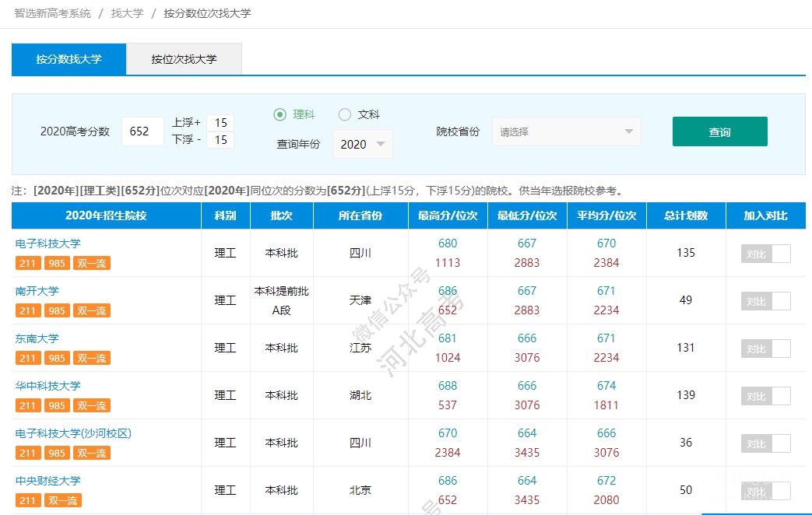812x515 pixels.
Task: Click the 211 badge under 南开大学
Action: tap(27, 310)
